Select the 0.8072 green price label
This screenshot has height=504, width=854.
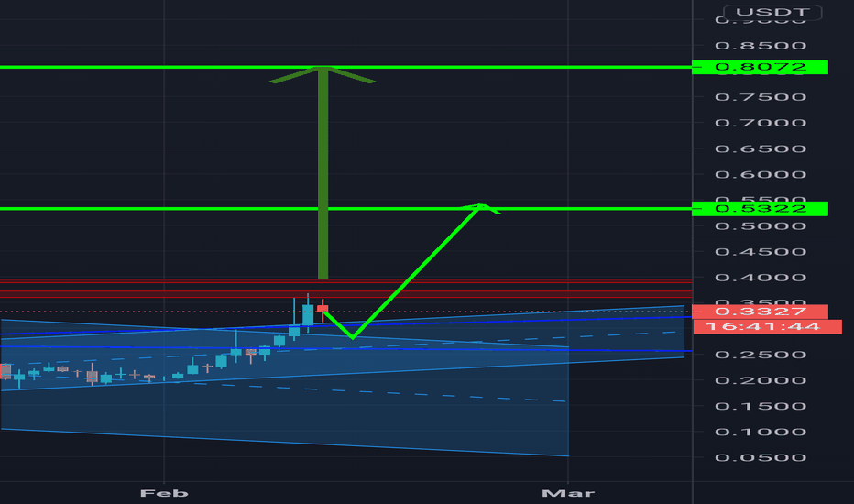[760, 67]
